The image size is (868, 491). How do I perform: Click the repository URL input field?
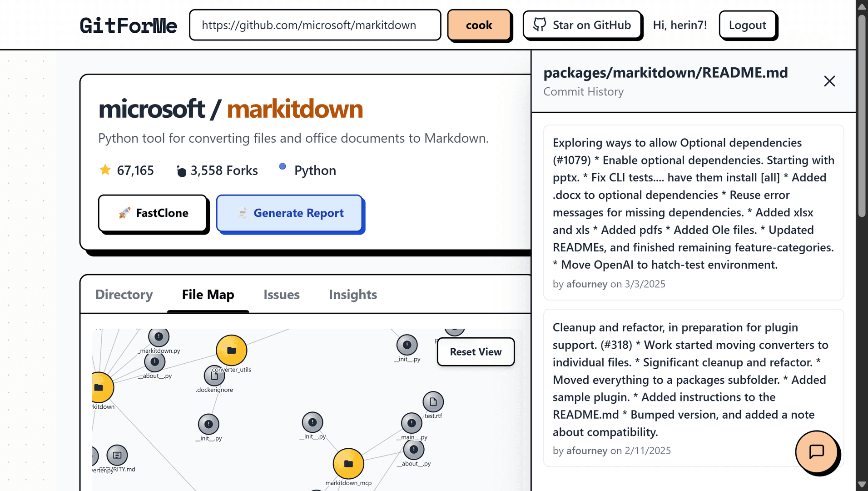click(315, 25)
